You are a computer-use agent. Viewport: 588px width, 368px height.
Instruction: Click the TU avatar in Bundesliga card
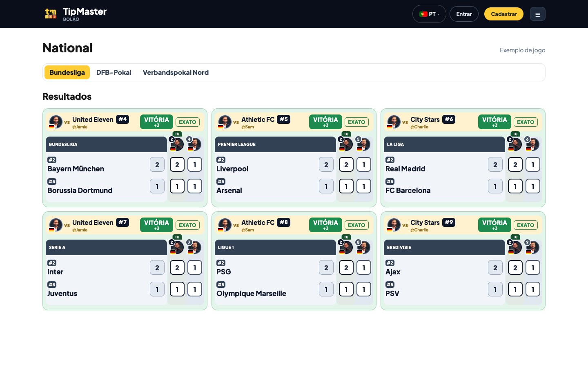point(177,144)
